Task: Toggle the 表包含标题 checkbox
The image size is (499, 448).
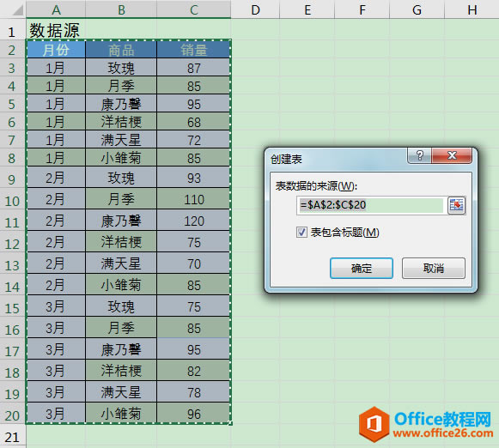Action: (301, 232)
